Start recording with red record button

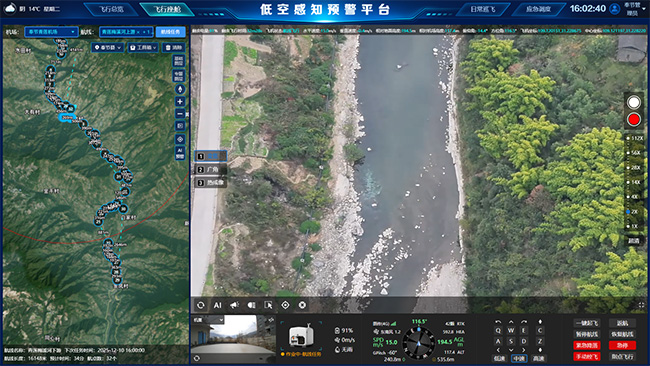[633, 119]
